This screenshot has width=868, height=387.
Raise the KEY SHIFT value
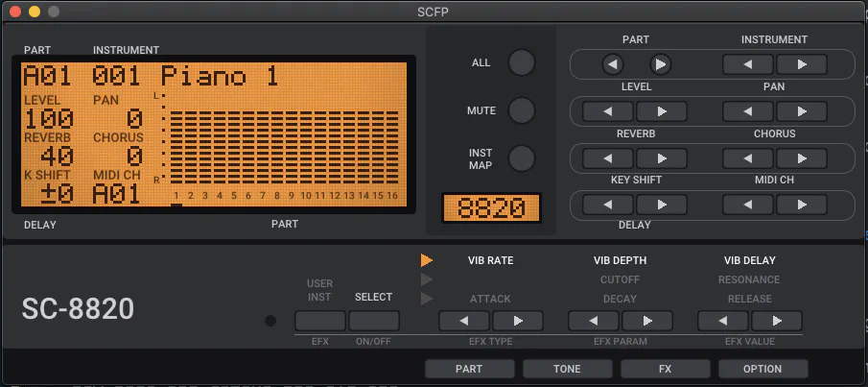(662, 205)
